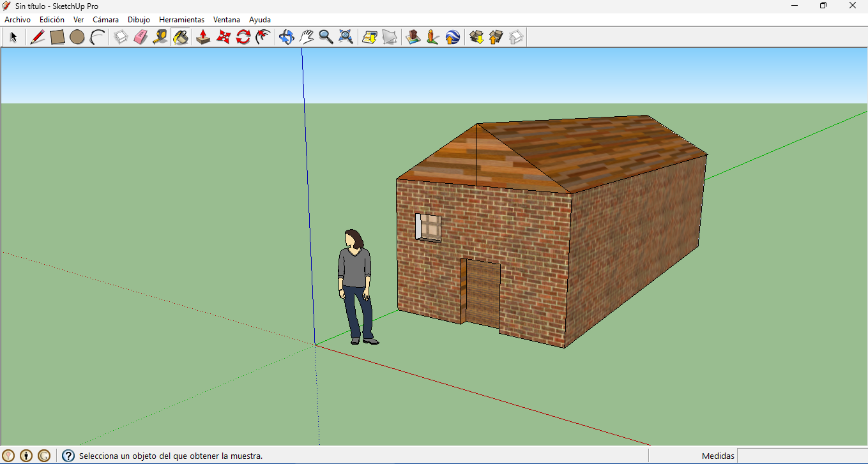Activate the Circle drawing tool
This screenshot has height=464, width=868.
click(77, 37)
